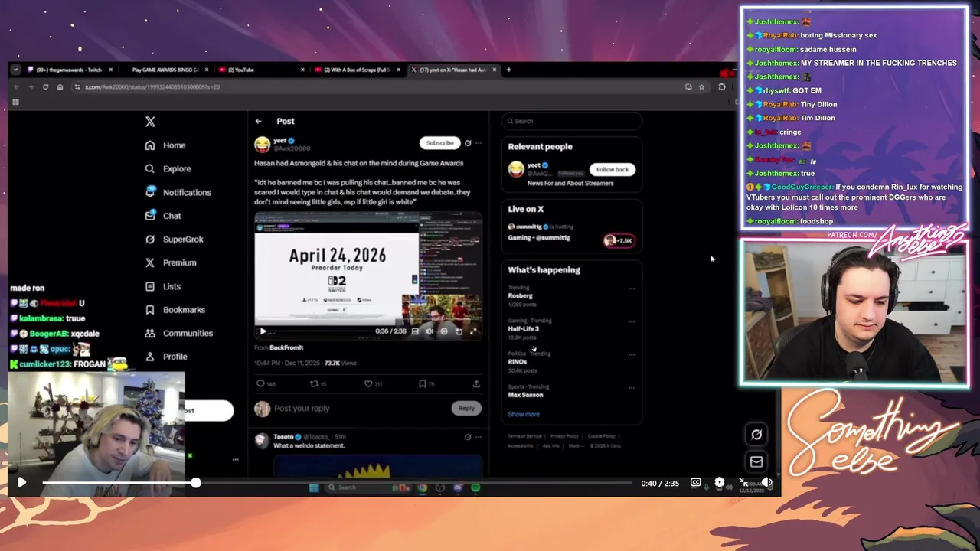
Task: Click Grok icon beside Subscribe button
Action: [x=468, y=143]
